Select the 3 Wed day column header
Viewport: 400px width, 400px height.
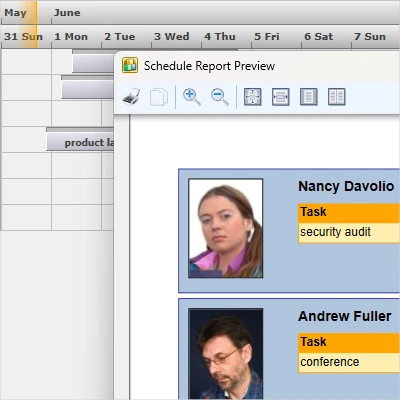tap(172, 36)
